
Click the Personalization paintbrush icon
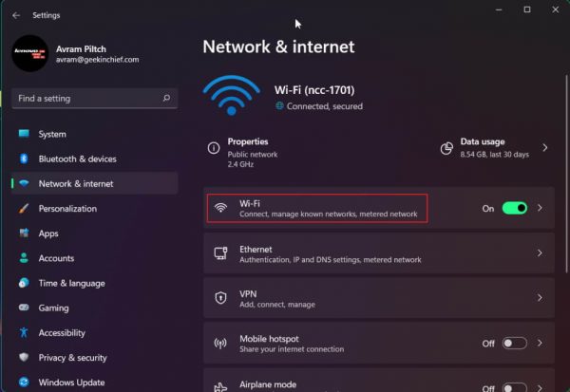(x=24, y=208)
